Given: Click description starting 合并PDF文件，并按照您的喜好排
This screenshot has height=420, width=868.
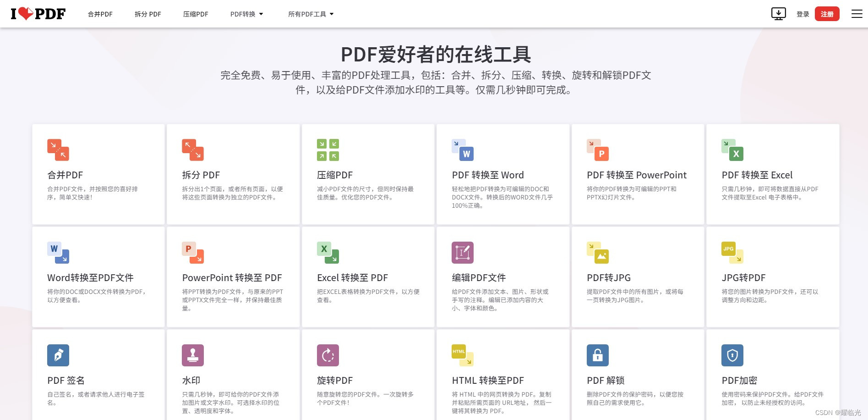Looking at the screenshot, I should point(93,193).
